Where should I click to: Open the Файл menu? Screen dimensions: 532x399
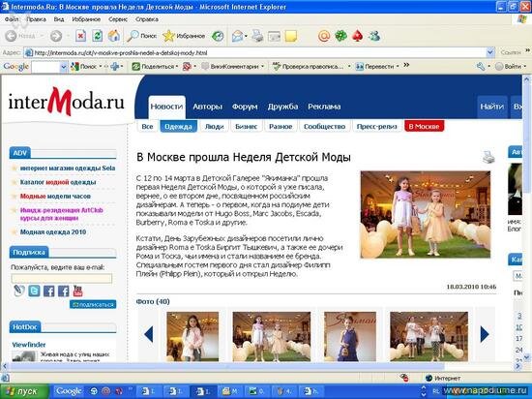coord(12,19)
